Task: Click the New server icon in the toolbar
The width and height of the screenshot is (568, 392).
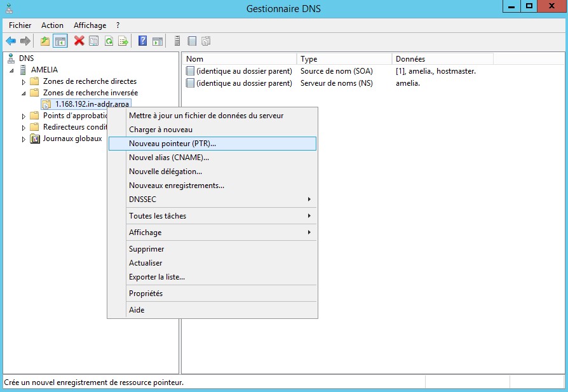Action: pos(177,41)
